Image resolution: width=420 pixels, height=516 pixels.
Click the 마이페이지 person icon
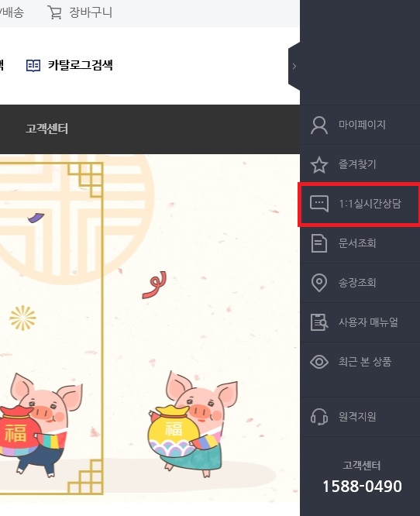319,125
